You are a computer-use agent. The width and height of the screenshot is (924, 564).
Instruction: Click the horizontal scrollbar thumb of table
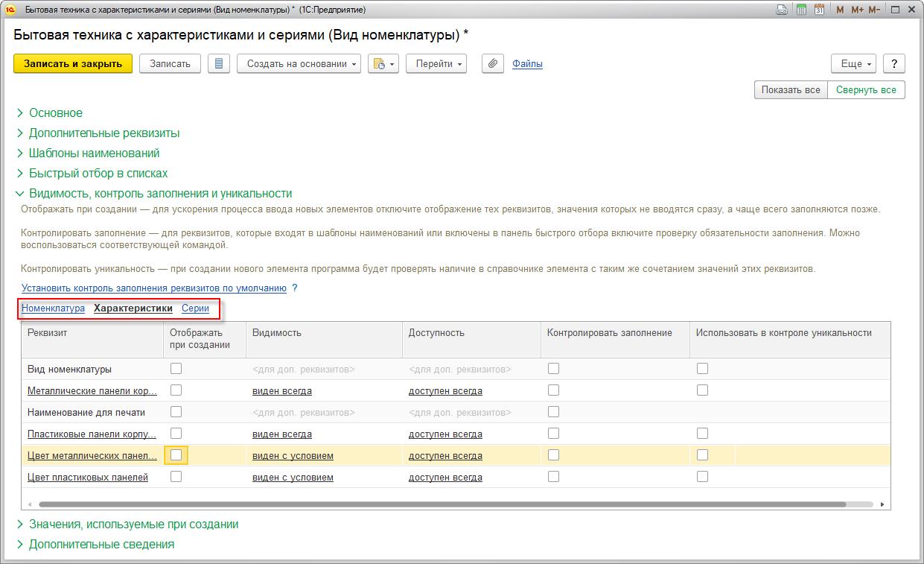pyautogui.click(x=442, y=504)
